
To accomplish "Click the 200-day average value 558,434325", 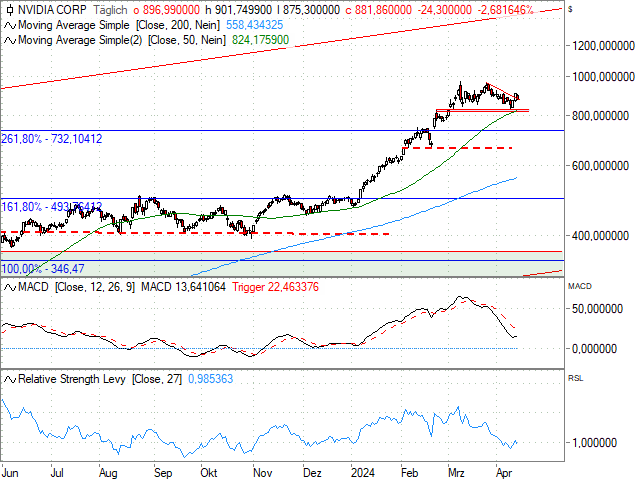I will pyautogui.click(x=254, y=25).
